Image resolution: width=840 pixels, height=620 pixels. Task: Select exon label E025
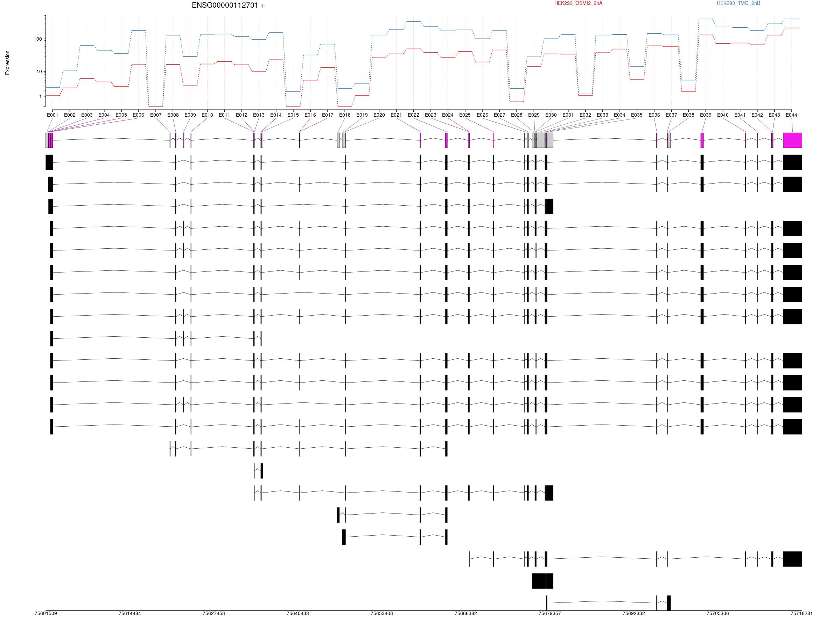(465, 115)
